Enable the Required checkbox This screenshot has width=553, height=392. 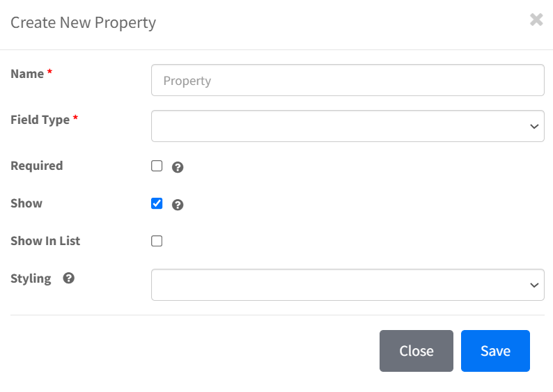pos(157,166)
